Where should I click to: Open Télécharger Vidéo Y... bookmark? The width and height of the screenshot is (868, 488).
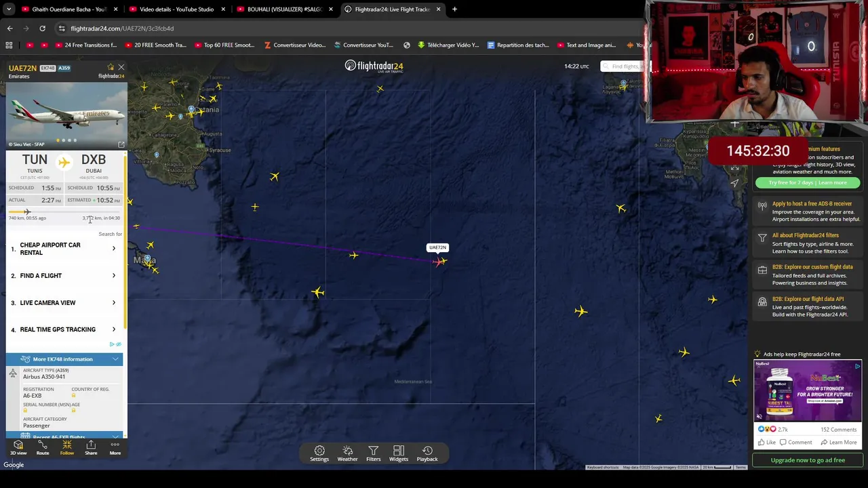(448, 45)
